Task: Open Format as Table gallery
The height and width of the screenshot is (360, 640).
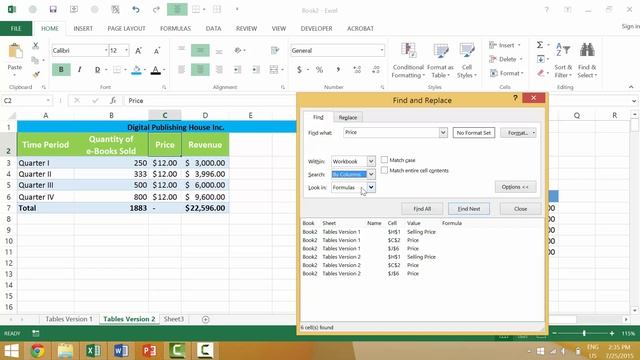Action: click(x=440, y=60)
